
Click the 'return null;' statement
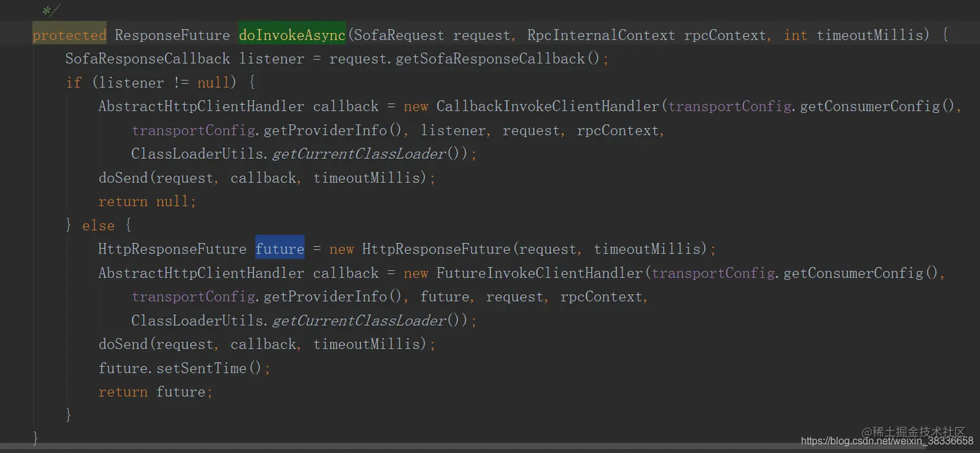(147, 202)
